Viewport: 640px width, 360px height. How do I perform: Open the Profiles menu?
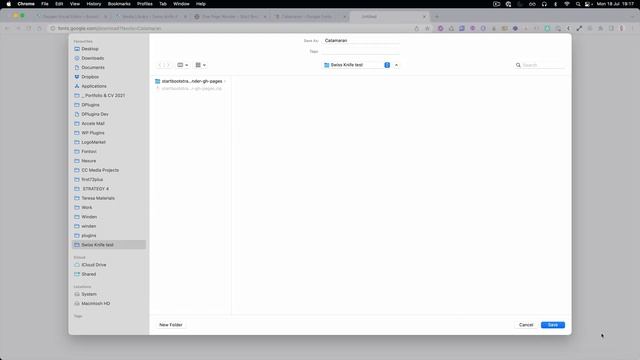pyautogui.click(x=144, y=4)
